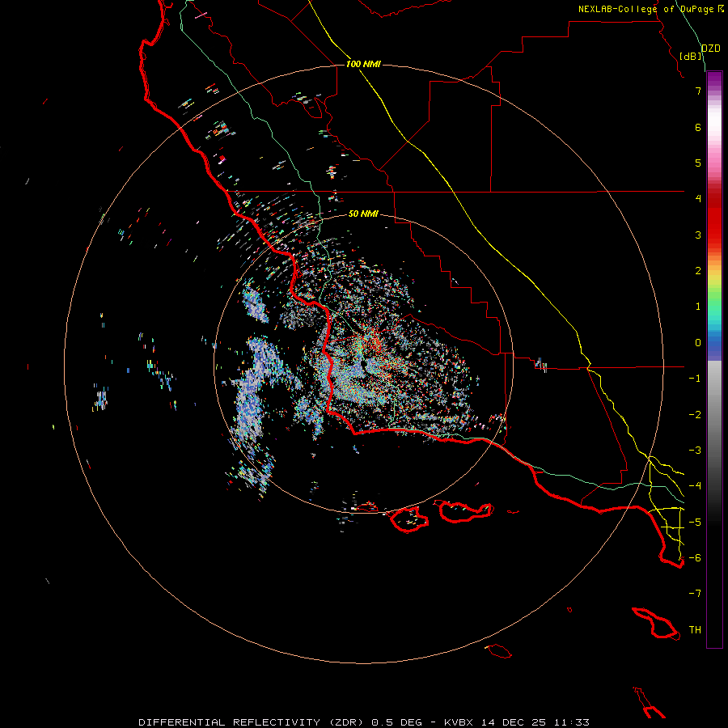Click the 1 value on color scale

coord(698,307)
